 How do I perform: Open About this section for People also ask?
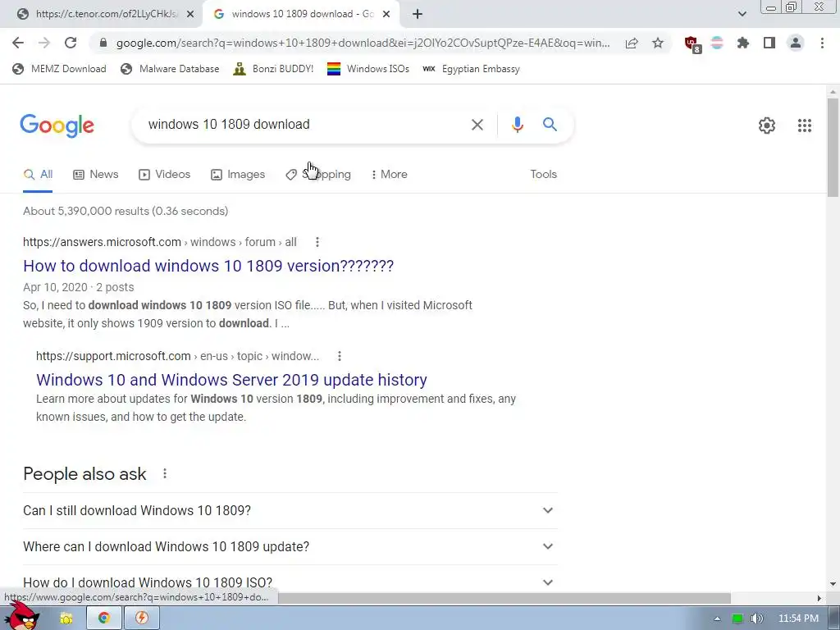point(164,473)
